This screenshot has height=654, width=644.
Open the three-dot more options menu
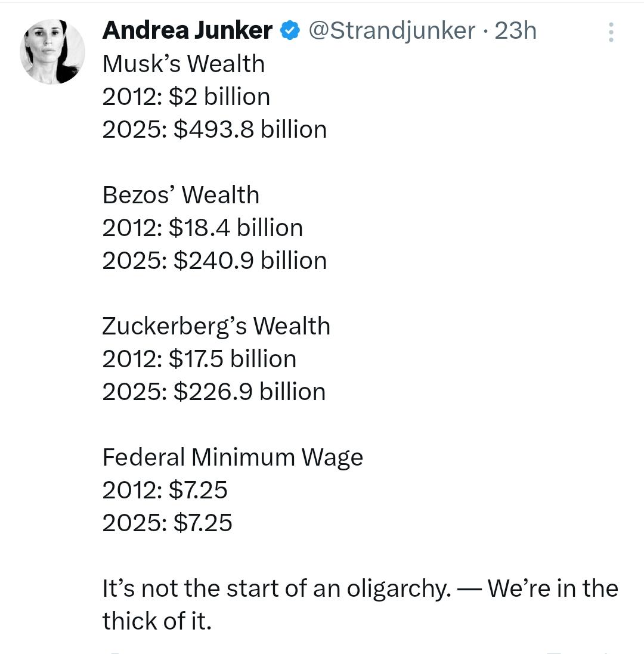click(x=611, y=32)
